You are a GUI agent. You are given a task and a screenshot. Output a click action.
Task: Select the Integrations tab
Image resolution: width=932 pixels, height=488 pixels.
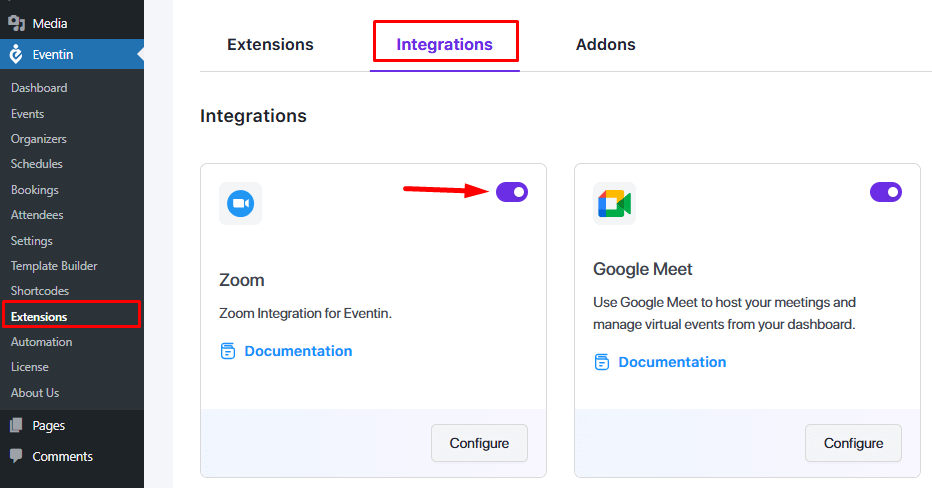(x=444, y=44)
